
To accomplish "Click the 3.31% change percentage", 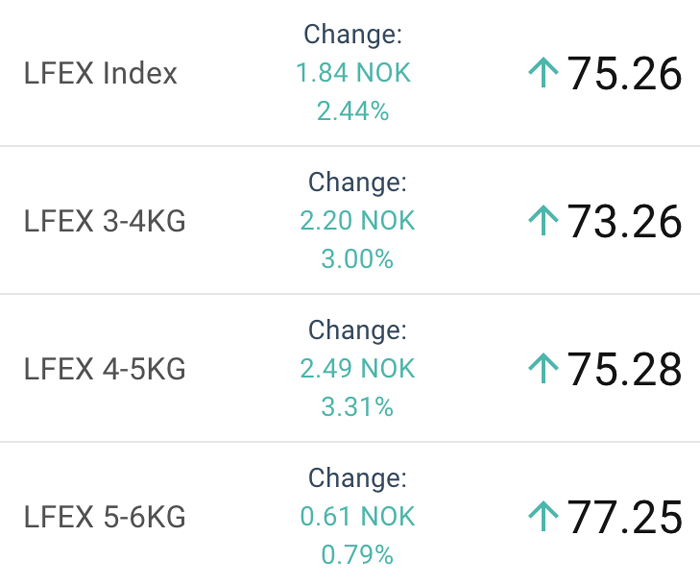I will 357,407.
